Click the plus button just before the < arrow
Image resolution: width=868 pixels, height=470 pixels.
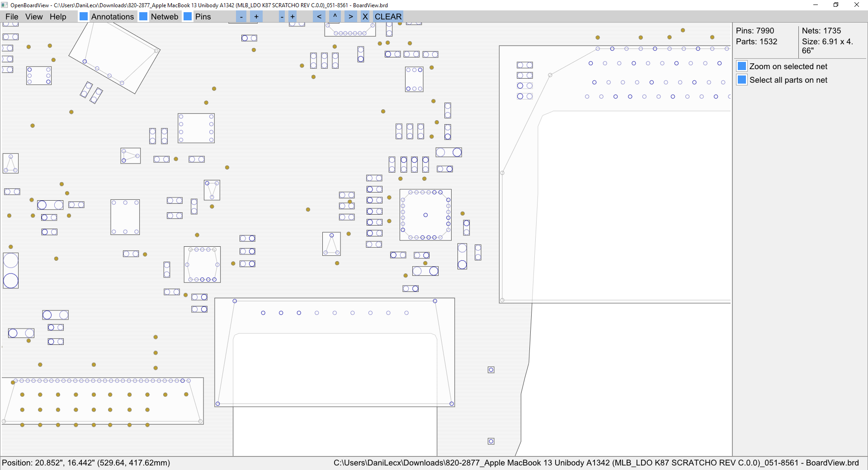[x=293, y=17]
